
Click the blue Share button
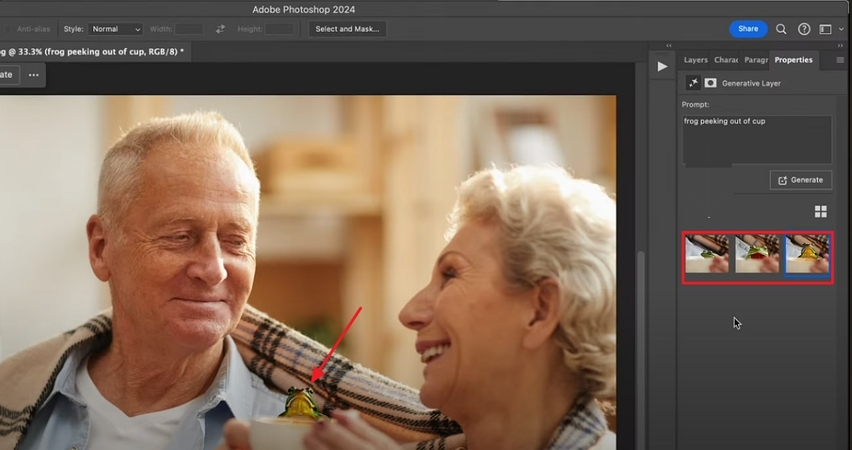748,29
